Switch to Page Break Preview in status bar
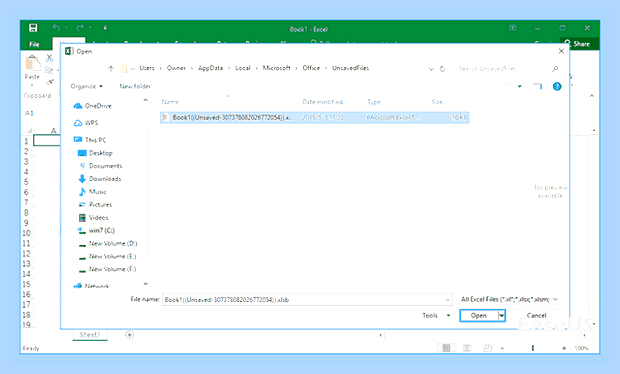Viewport: 620px width, 374px height. tap(488, 348)
